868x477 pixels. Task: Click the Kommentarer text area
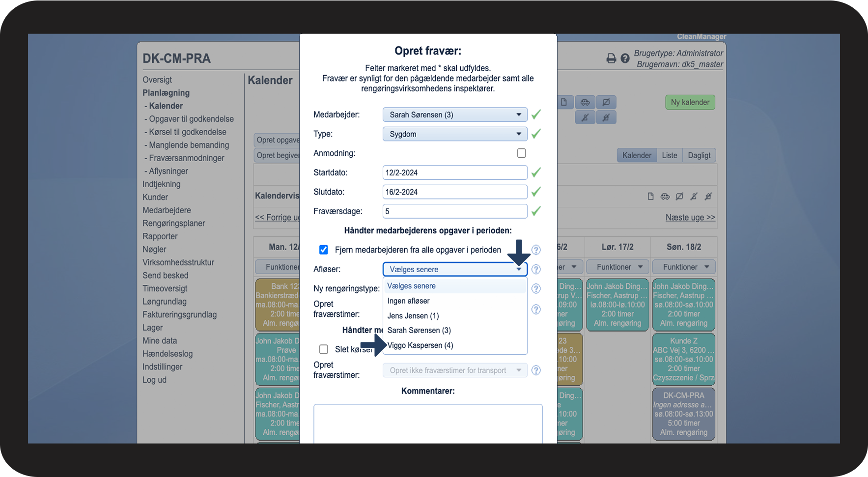coord(428,423)
